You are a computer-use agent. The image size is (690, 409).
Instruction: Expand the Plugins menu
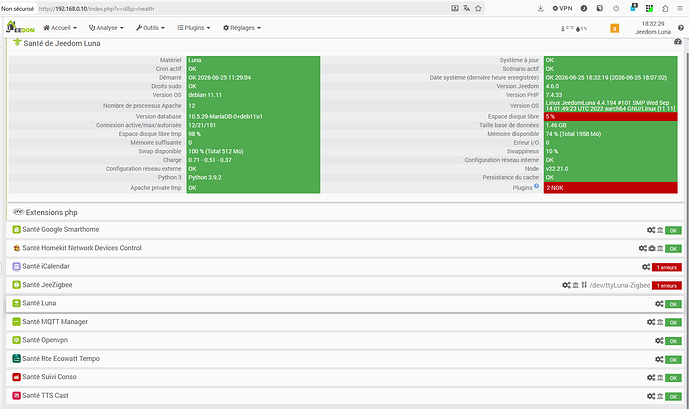coord(194,28)
